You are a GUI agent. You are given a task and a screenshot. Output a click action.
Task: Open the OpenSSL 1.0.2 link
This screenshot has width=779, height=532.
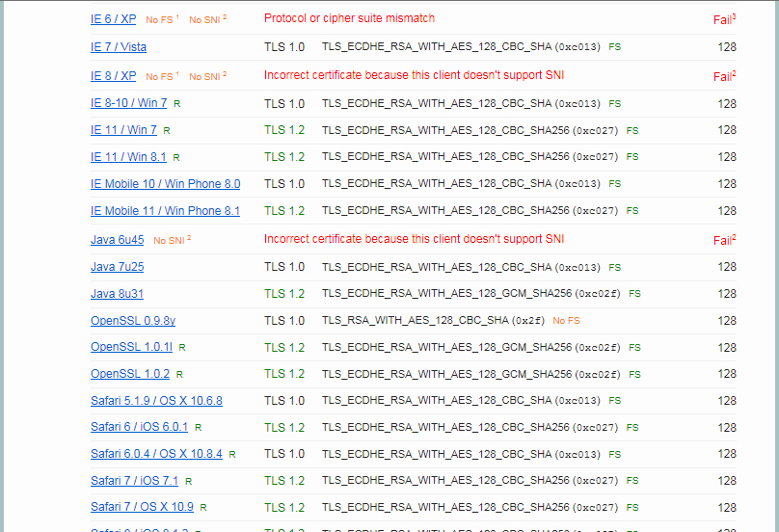(x=130, y=374)
